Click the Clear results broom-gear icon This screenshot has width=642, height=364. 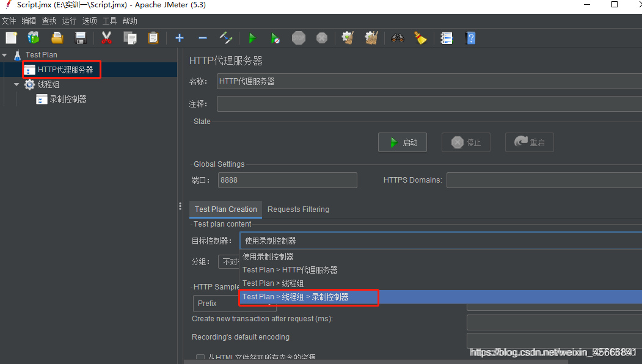(x=348, y=38)
